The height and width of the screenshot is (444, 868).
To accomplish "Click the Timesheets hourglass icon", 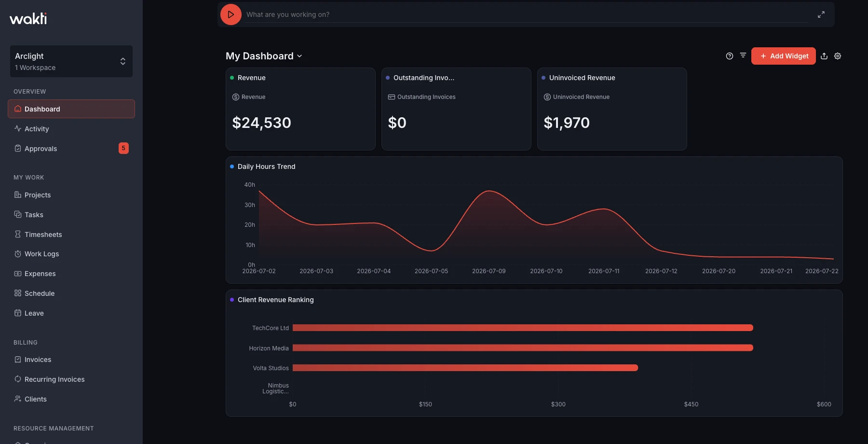I will pos(18,234).
